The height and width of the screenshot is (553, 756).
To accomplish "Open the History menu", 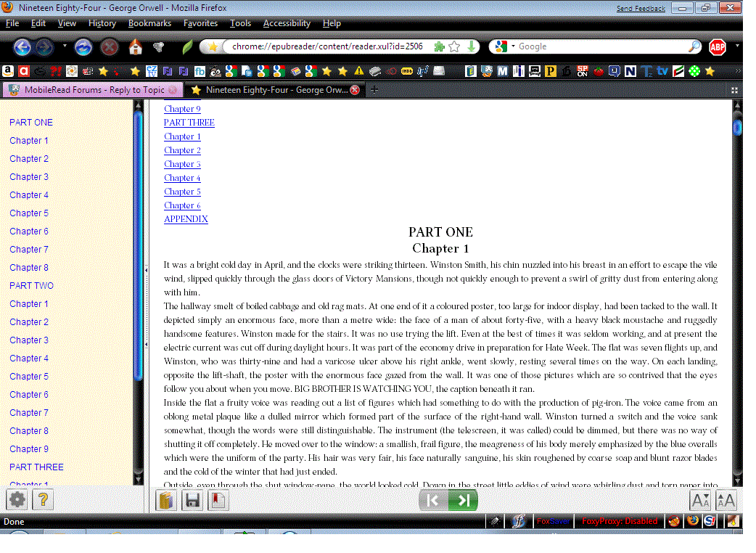I will coord(102,23).
